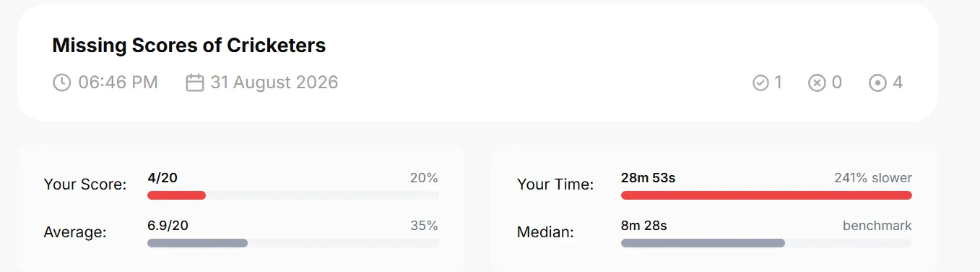Click the wrong-answers cross circle icon
The image size is (980, 272).
tap(817, 82)
